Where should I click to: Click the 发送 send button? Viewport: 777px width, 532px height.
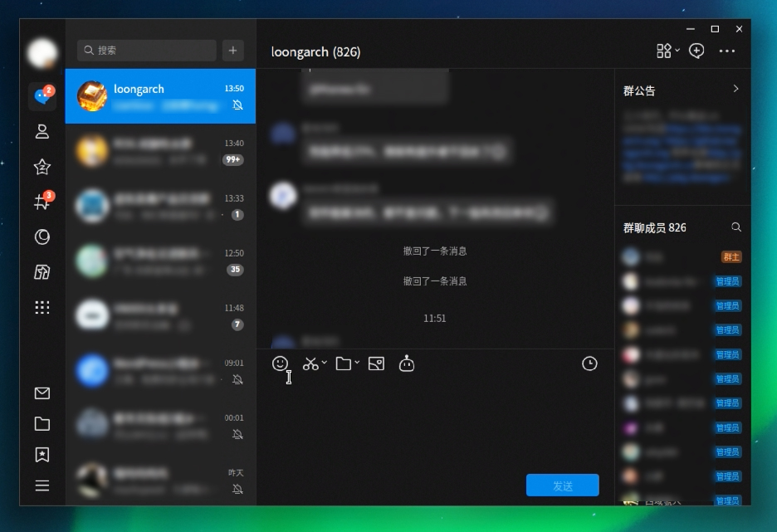point(562,486)
